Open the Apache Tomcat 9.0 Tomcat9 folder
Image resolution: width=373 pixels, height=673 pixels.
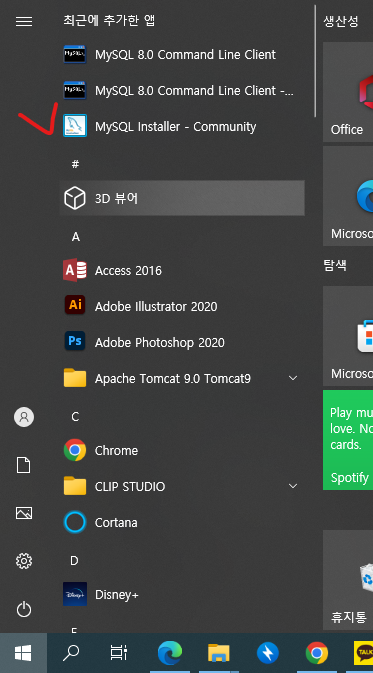coord(182,379)
